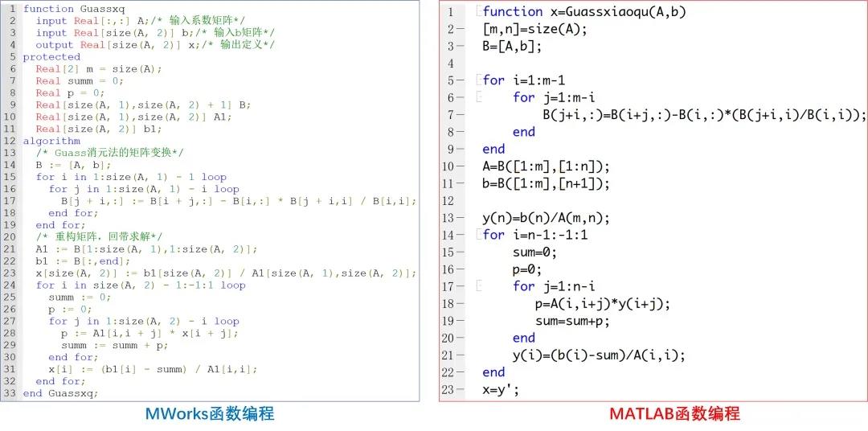Click the MWorks line 'summ := 0;'
Image resolution: width=868 pixels, height=431 pixels.
coord(80,297)
